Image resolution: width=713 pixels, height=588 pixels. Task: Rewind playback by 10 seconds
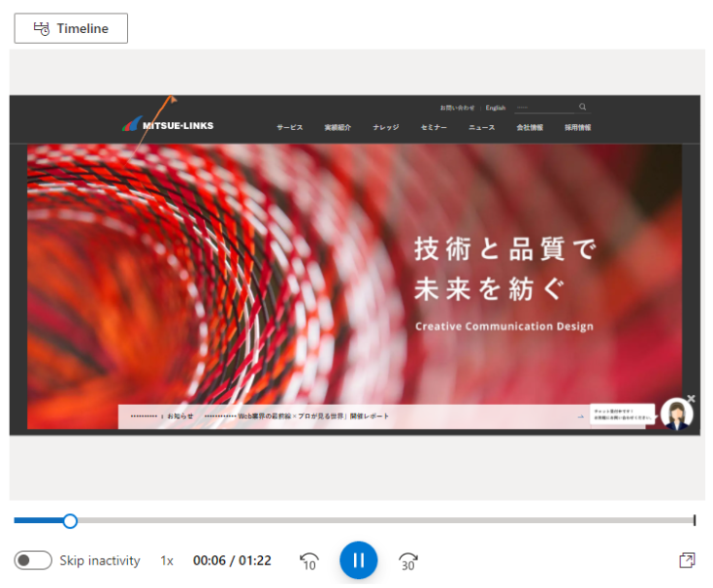point(309,561)
